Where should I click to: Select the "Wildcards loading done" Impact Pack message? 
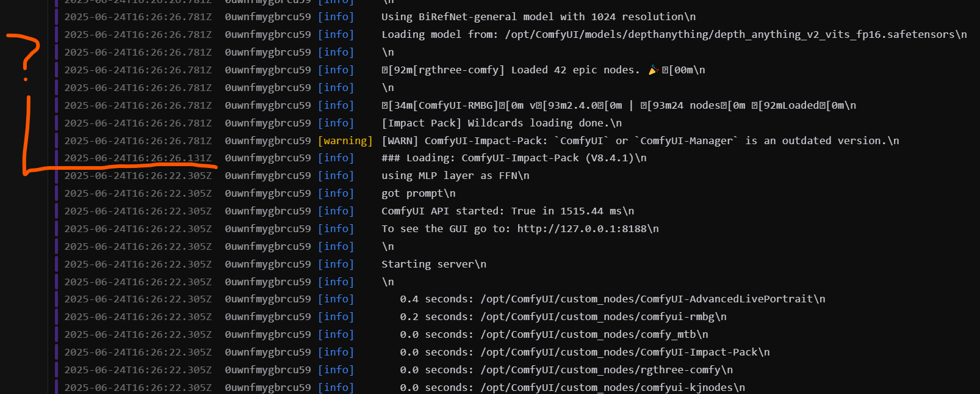[501, 123]
